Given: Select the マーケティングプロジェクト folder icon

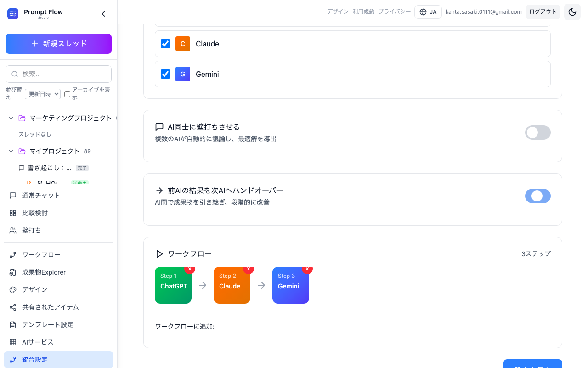Looking at the screenshot, I should click(22, 118).
